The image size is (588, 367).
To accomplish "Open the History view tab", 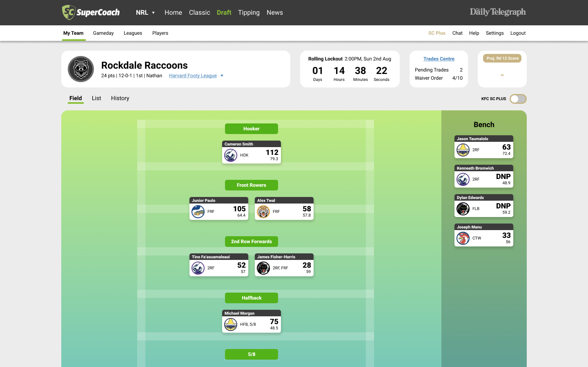I will click(120, 98).
